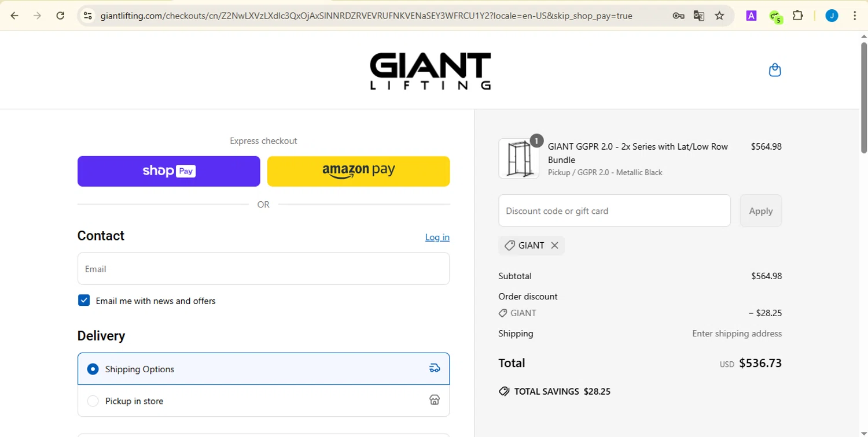Image resolution: width=868 pixels, height=437 pixels.
Task: Remove GIANT discount code with X
Action: pyautogui.click(x=554, y=245)
